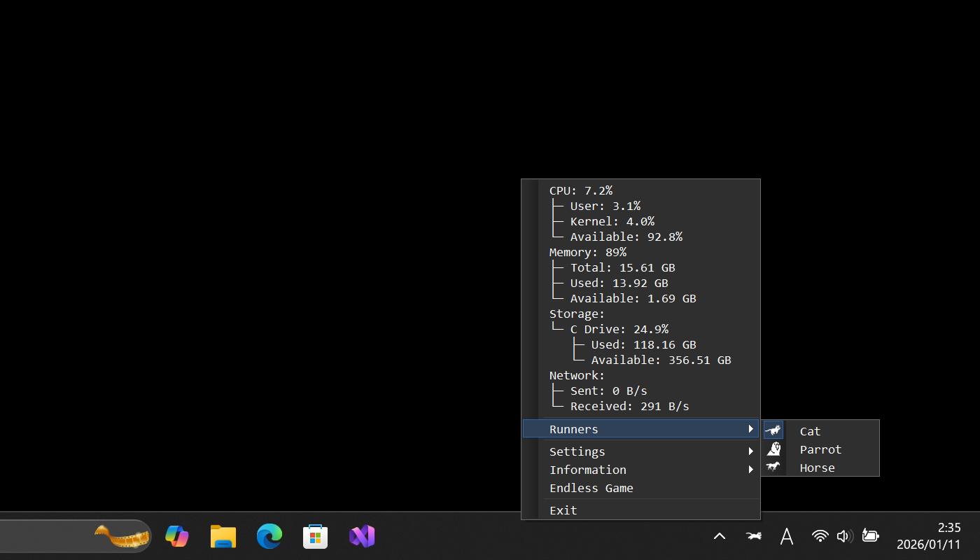Open File Explorer from the taskbar
Screen dimensions: 980x560
coord(223,536)
